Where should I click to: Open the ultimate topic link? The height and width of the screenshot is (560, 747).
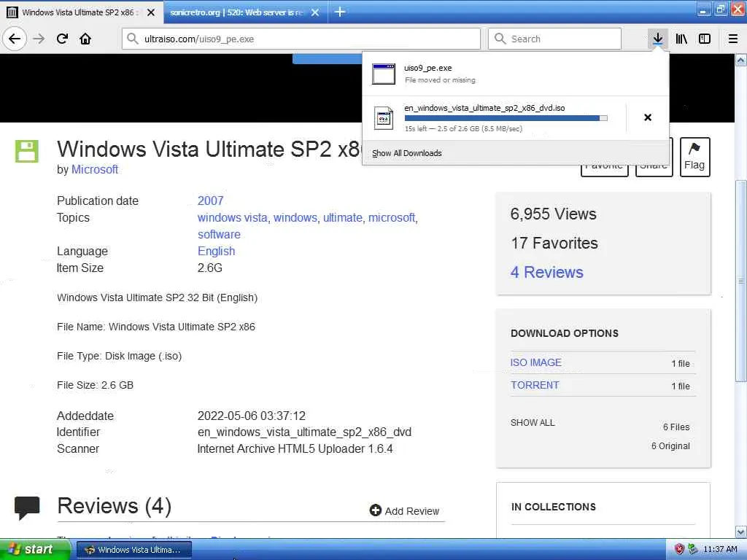(343, 217)
